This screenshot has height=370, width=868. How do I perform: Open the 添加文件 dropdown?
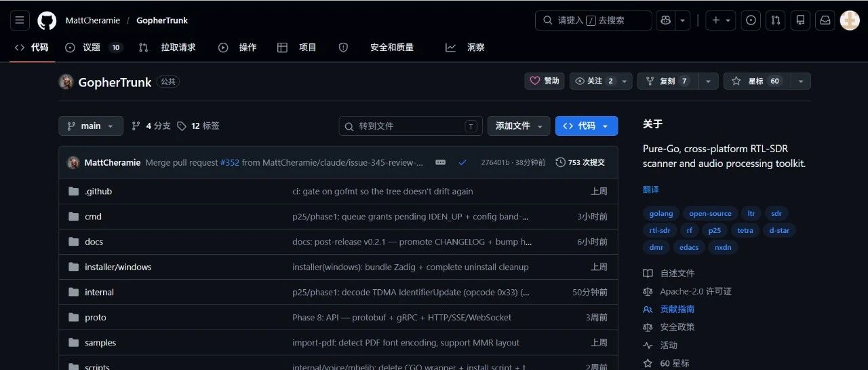pos(519,126)
